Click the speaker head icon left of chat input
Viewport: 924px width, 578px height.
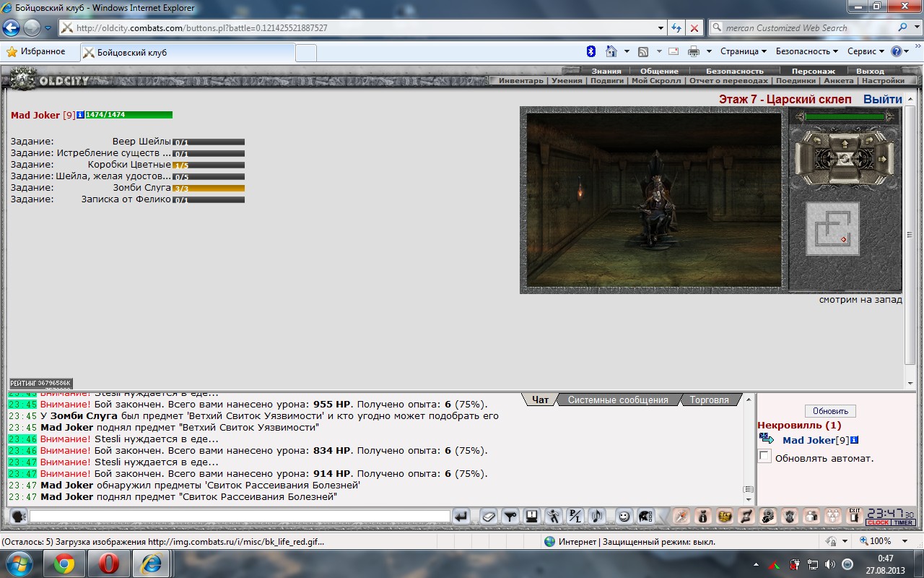click(x=18, y=516)
